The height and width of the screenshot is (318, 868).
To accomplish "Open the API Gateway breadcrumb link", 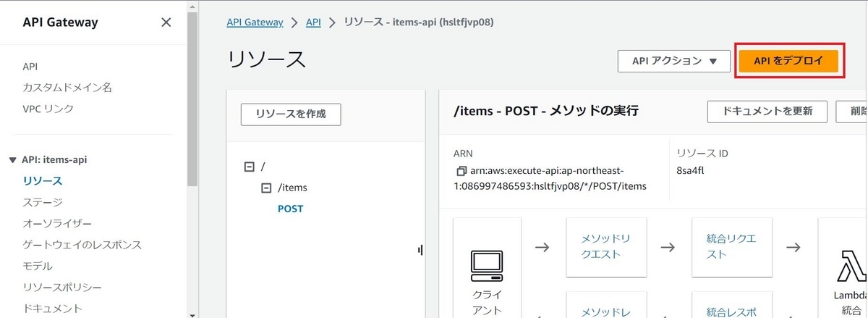I will 255,22.
